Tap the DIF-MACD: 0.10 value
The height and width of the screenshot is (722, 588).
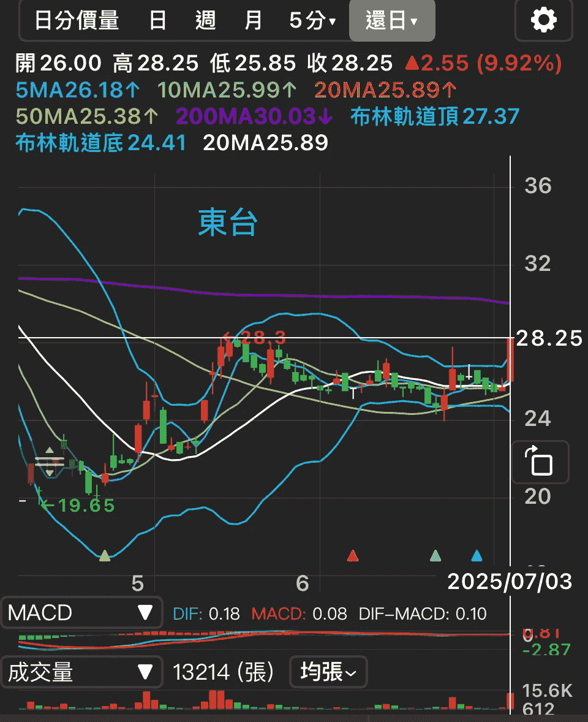423,614
